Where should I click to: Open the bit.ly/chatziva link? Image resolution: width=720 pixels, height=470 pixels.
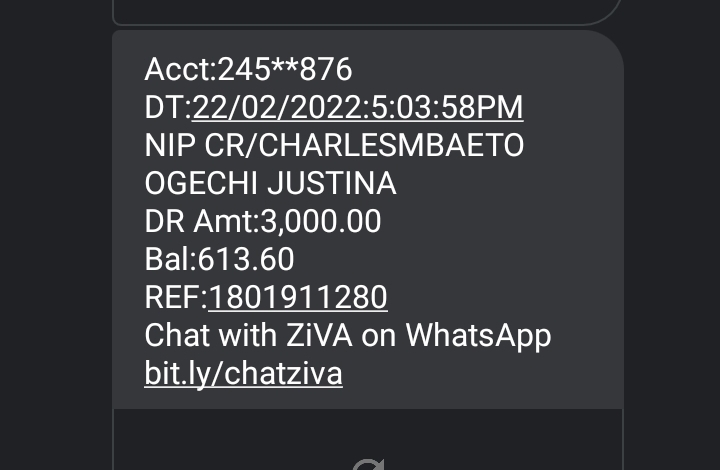coord(243,374)
